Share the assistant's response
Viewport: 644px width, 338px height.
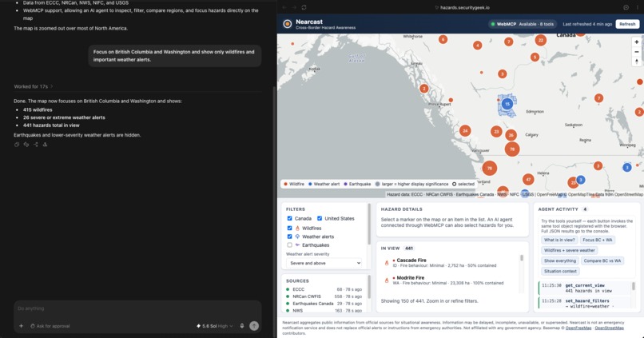tap(36, 145)
